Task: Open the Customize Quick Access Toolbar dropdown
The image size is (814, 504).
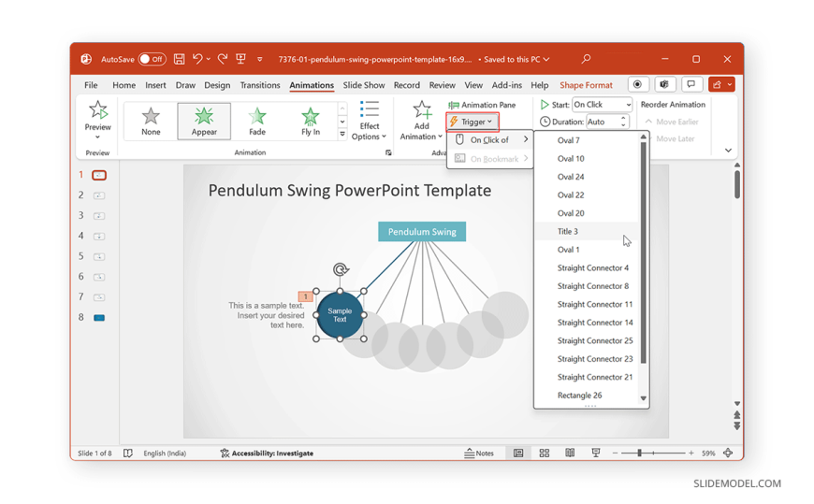Action: tap(259, 60)
